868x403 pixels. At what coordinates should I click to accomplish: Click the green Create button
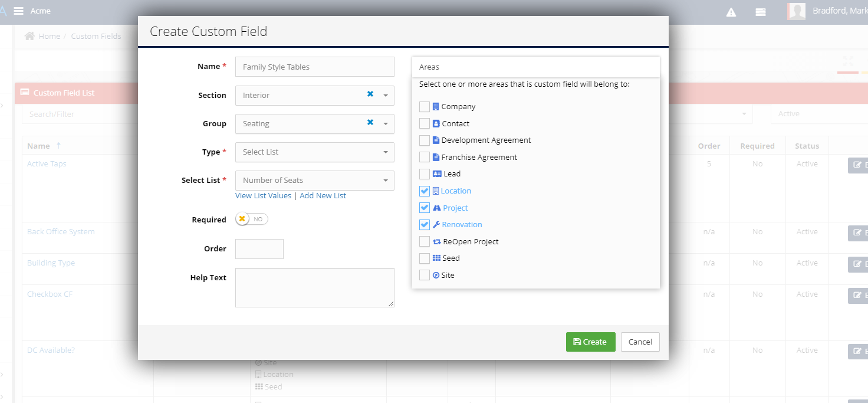(590, 342)
